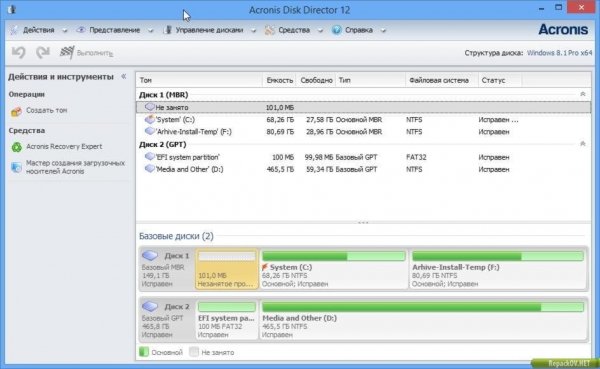This screenshot has height=369, width=600.
Task: Click the pane splitter grip dots
Action: (363, 222)
